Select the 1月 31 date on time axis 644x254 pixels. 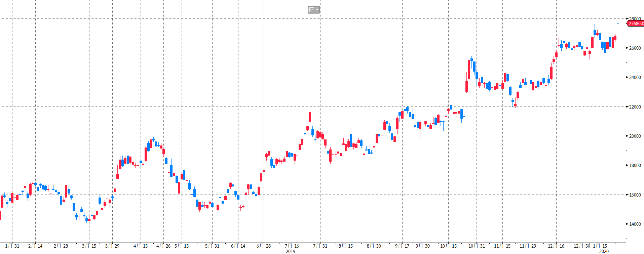12,246
